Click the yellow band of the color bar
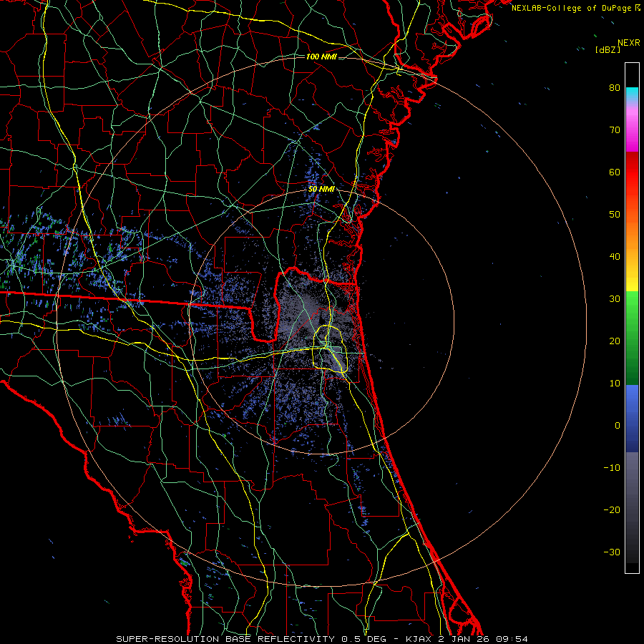 (x=632, y=283)
